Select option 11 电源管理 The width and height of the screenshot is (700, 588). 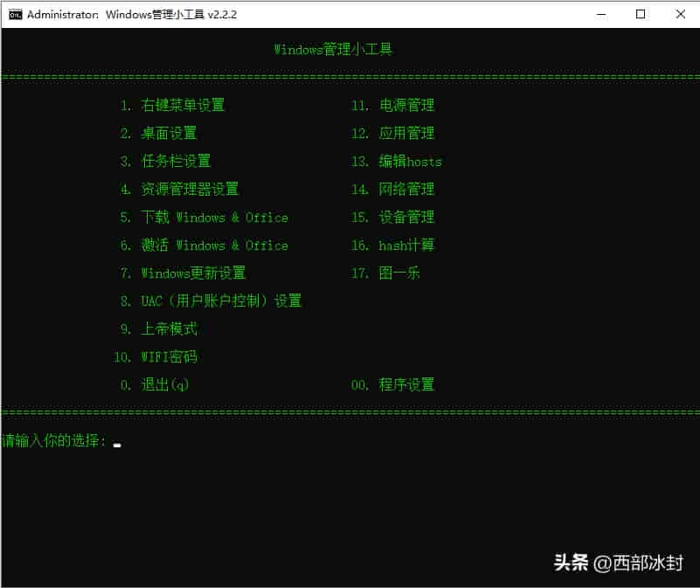click(393, 106)
